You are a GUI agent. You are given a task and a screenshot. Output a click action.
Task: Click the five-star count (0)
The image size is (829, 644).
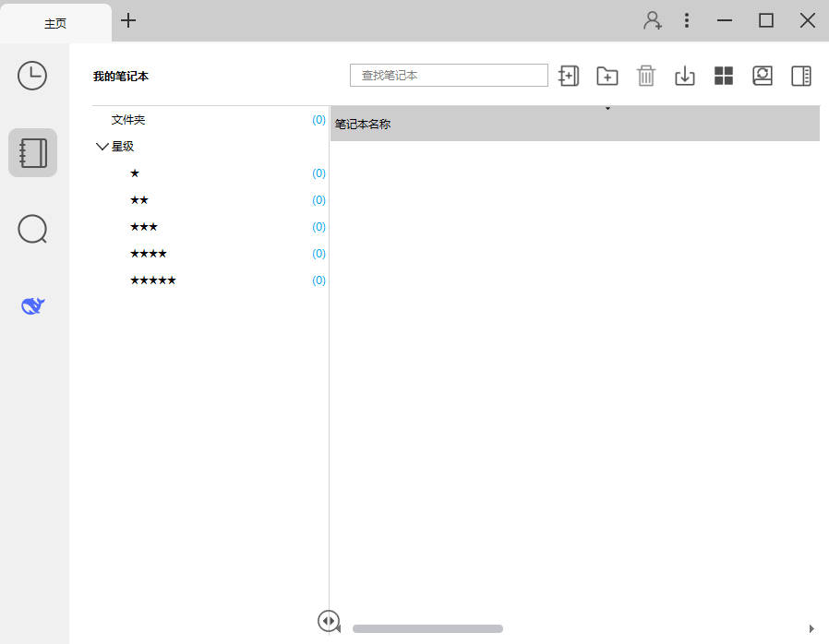pos(318,280)
